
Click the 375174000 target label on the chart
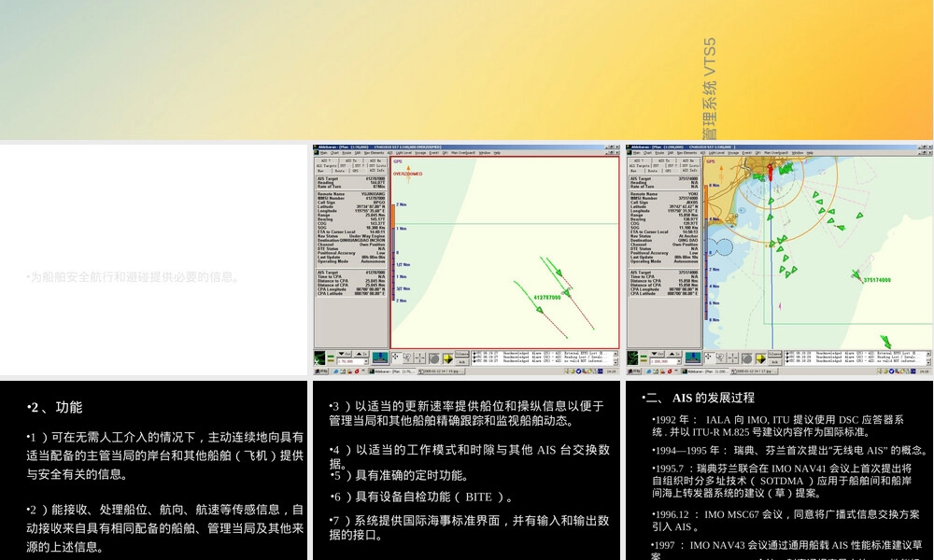coord(877,280)
